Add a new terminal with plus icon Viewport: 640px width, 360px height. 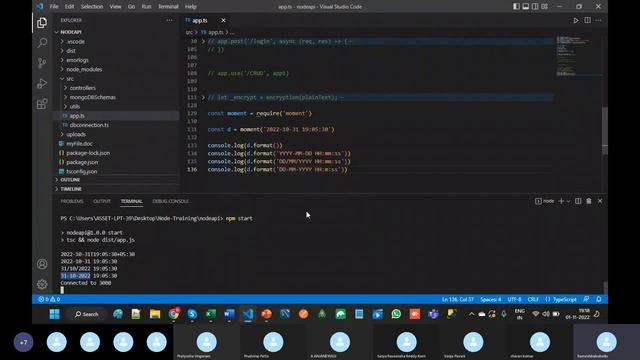click(x=561, y=201)
